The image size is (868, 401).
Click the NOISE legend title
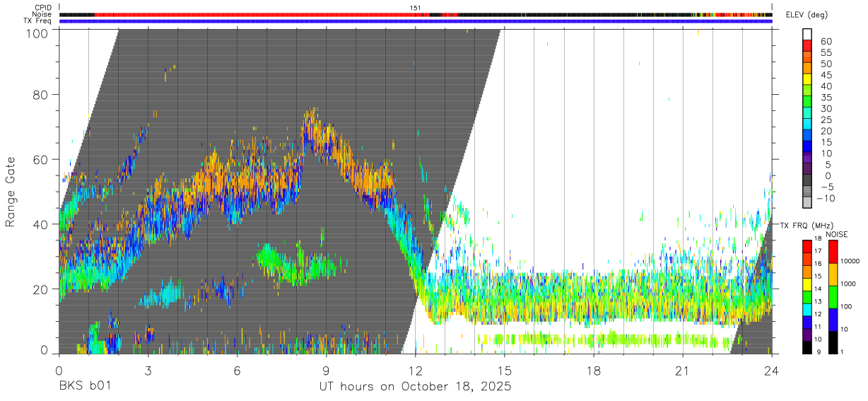(x=836, y=233)
